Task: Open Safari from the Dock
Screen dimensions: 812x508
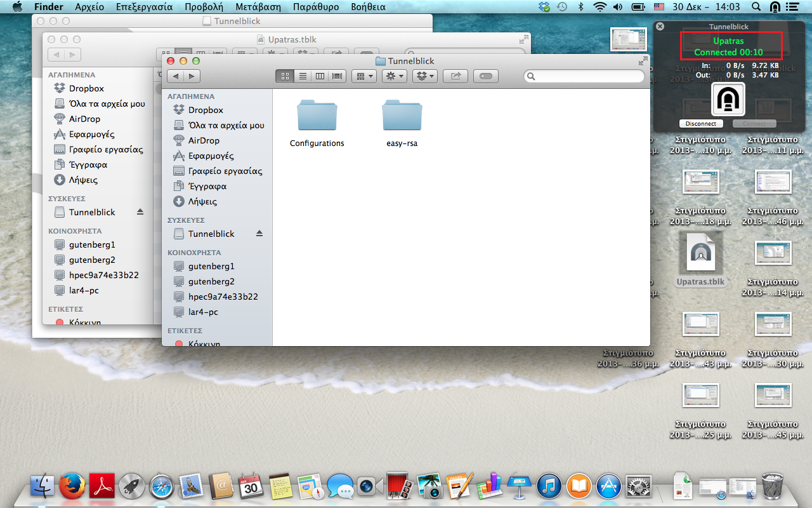Action: tap(162, 486)
